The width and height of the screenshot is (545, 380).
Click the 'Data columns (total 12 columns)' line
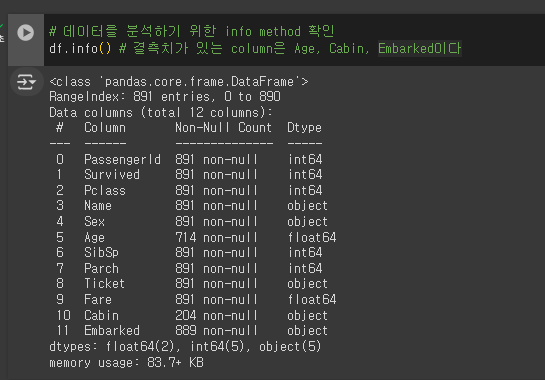point(161,113)
